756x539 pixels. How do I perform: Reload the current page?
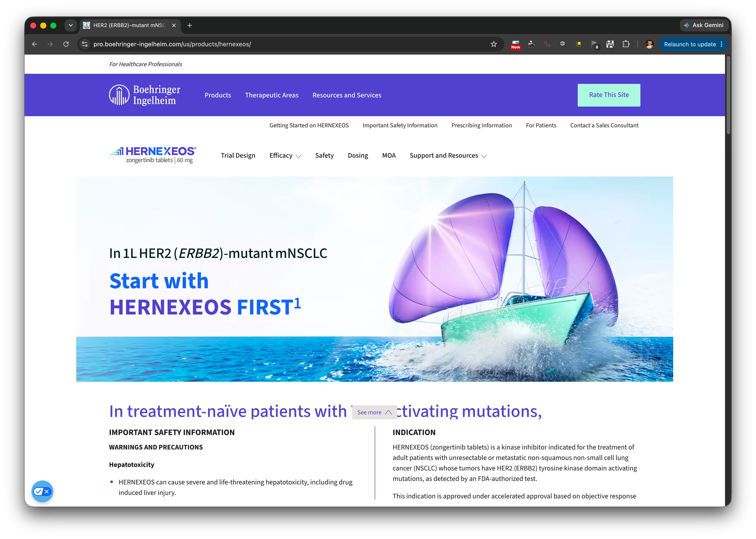pyautogui.click(x=66, y=44)
